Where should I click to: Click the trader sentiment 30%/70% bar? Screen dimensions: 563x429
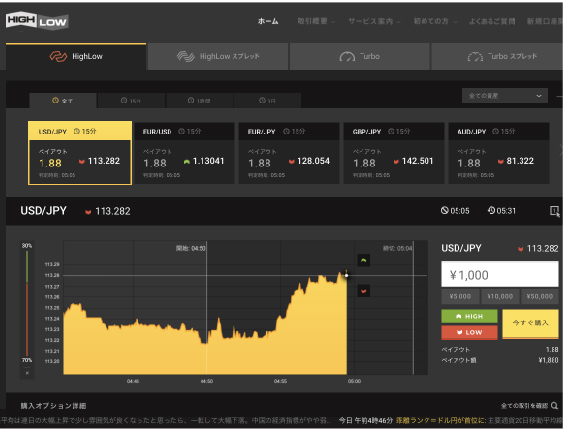[27, 303]
